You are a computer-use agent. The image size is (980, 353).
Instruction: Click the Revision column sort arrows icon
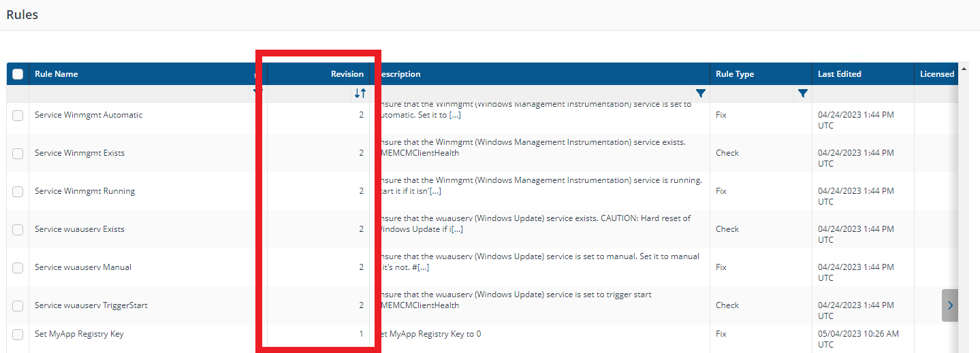(360, 94)
